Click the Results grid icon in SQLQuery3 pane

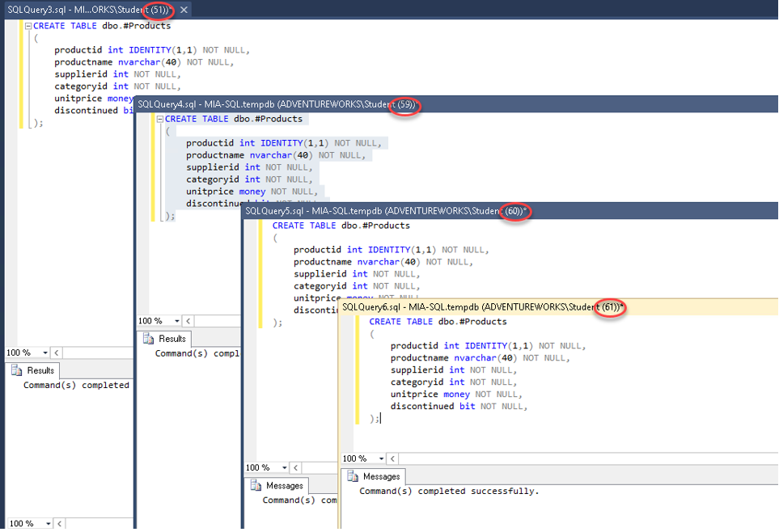pos(17,370)
